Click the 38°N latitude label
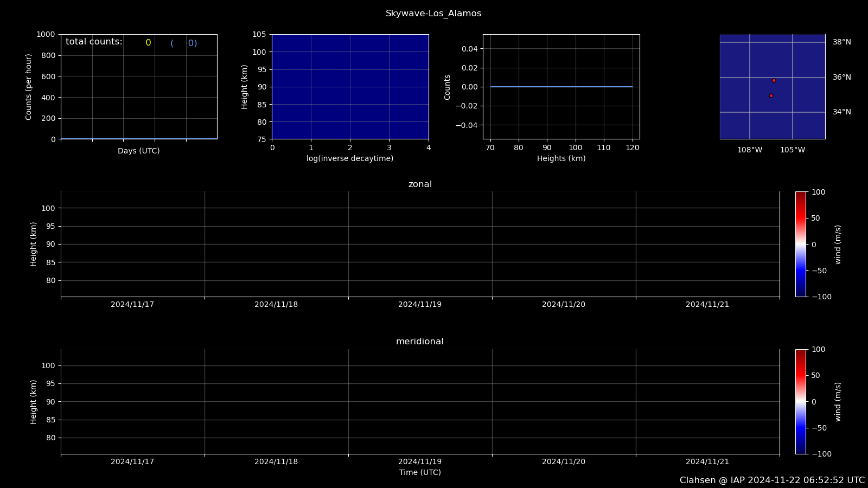Screen dimensions: 868x488 pos(842,42)
